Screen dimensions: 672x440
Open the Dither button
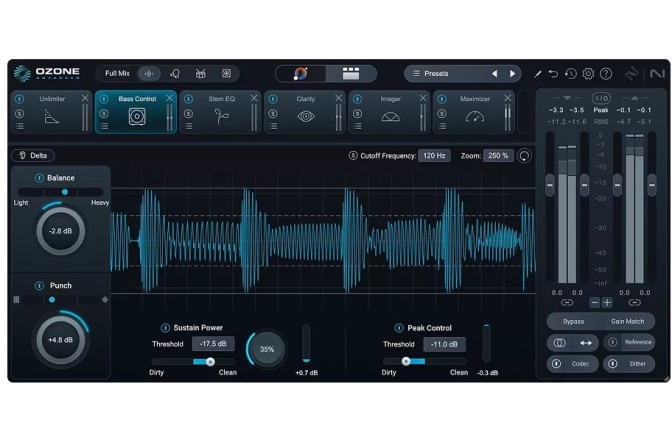(637, 364)
